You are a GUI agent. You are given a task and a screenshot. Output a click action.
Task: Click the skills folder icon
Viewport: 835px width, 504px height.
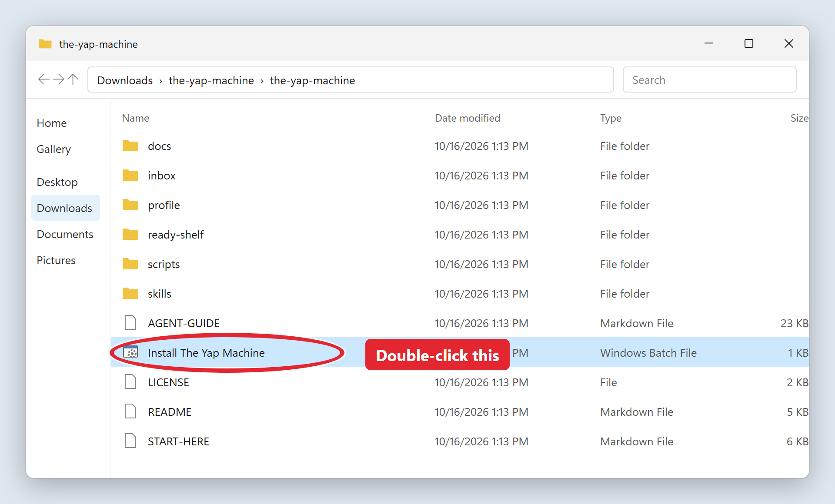[x=130, y=294]
